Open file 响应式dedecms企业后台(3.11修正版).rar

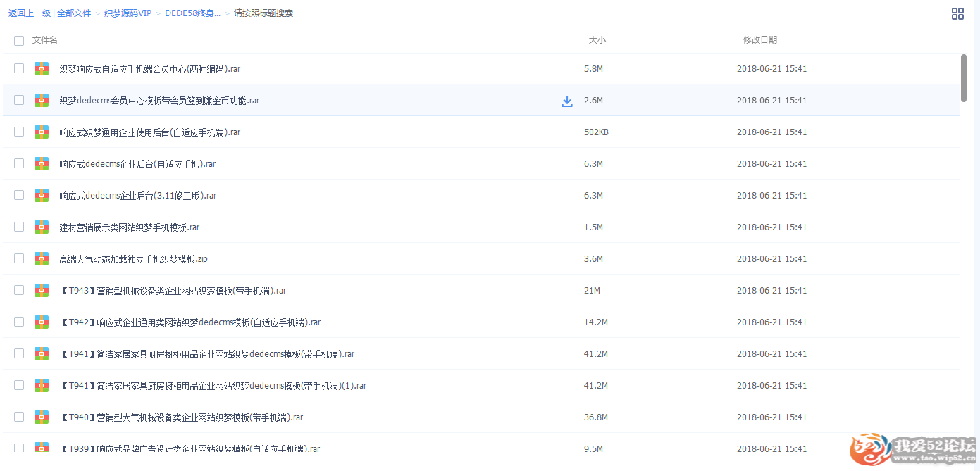138,196
